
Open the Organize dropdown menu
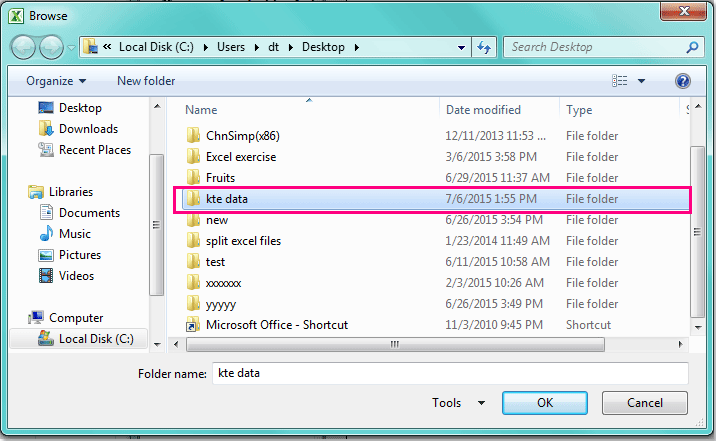click(x=56, y=81)
